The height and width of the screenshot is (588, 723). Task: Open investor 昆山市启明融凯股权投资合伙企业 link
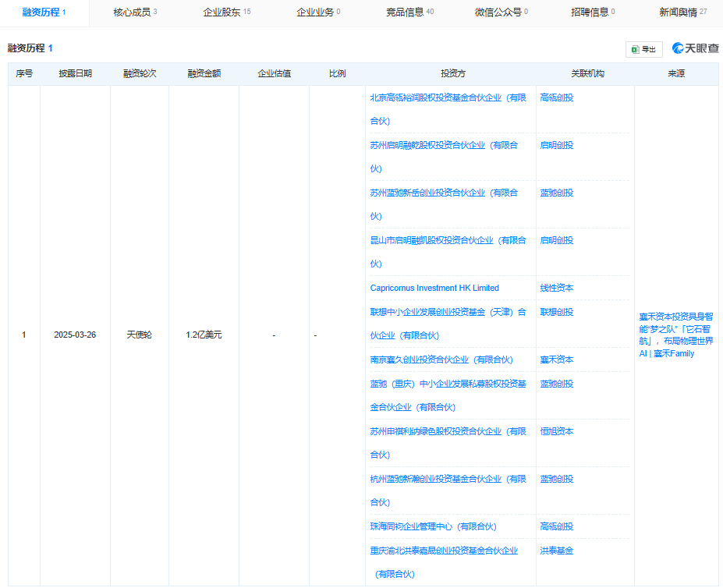click(448, 252)
